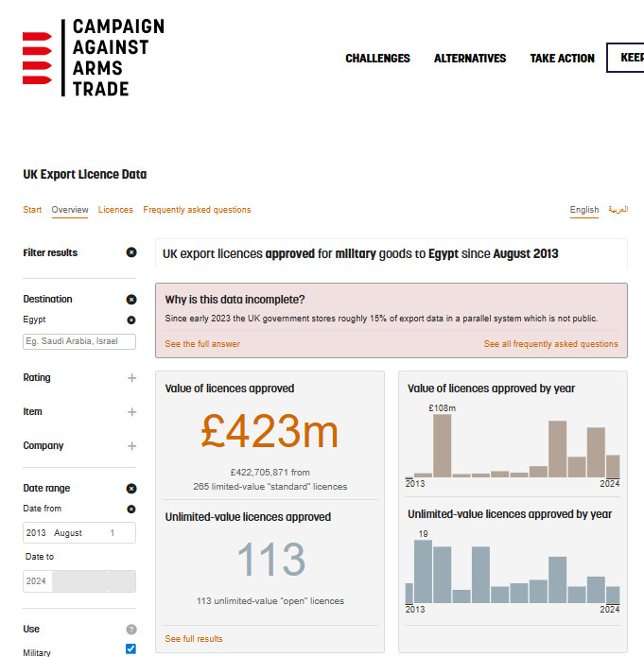Screen dimensions: 644x657
Task: Click the Date to 2024 field
Action: 79,581
